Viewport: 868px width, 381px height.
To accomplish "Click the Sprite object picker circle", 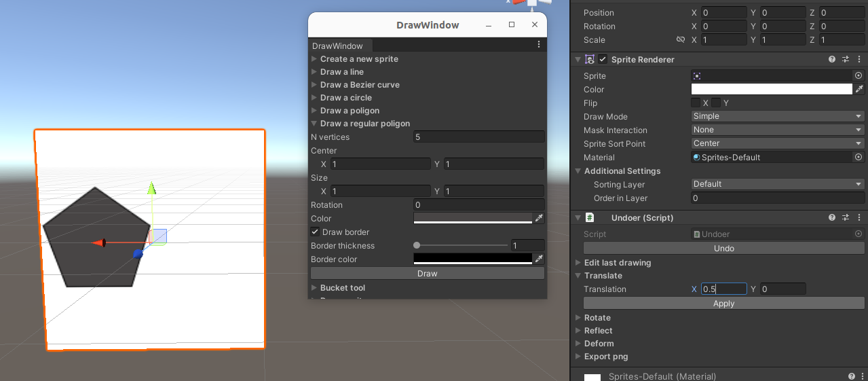I will point(858,76).
